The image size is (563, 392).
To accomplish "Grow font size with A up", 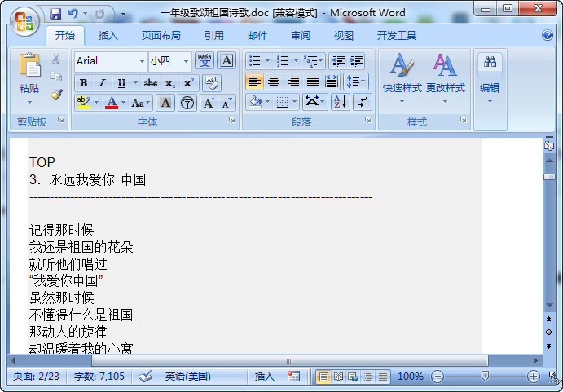I will [209, 103].
